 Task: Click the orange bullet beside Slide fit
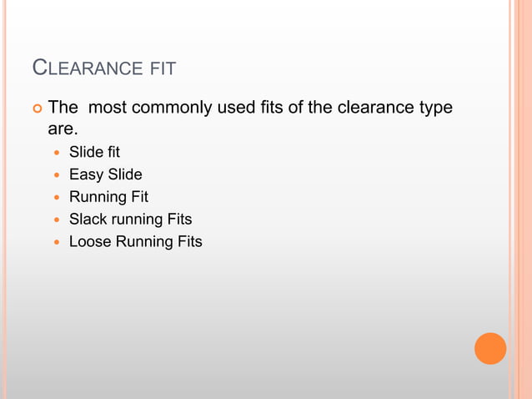[x=57, y=153]
